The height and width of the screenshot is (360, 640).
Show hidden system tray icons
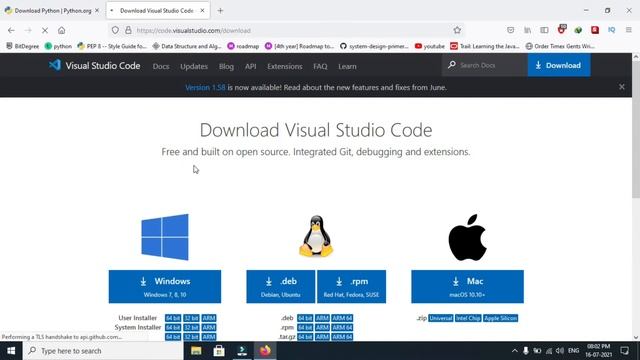tap(514, 351)
